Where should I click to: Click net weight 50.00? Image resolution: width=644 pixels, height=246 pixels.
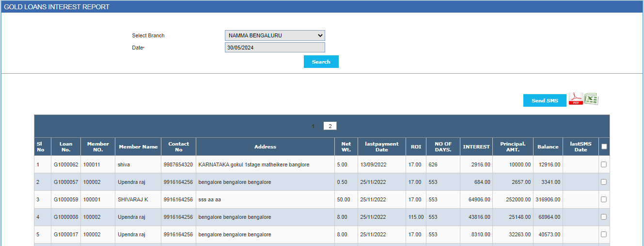point(344,199)
